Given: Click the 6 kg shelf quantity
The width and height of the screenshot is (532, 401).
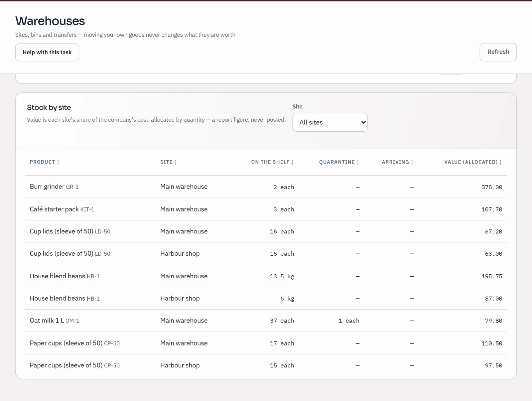Looking at the screenshot, I should coord(287,299).
